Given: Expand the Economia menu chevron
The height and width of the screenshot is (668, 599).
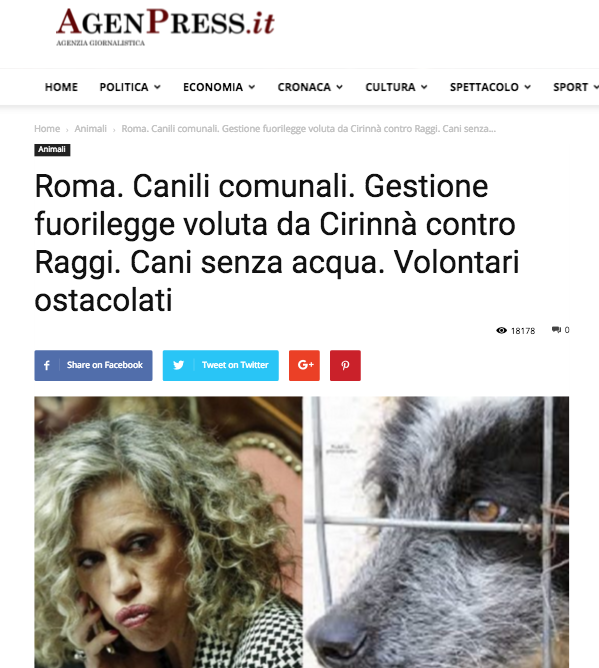Looking at the screenshot, I should point(252,87).
